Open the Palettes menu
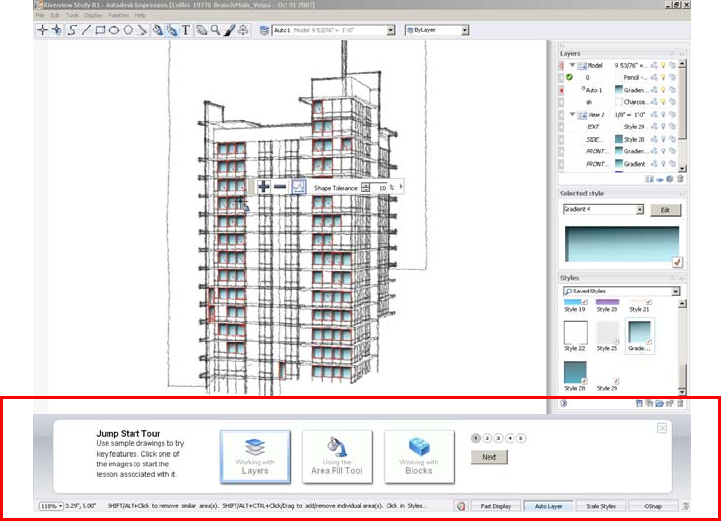Viewport: 721px width, 521px height. click(x=117, y=16)
